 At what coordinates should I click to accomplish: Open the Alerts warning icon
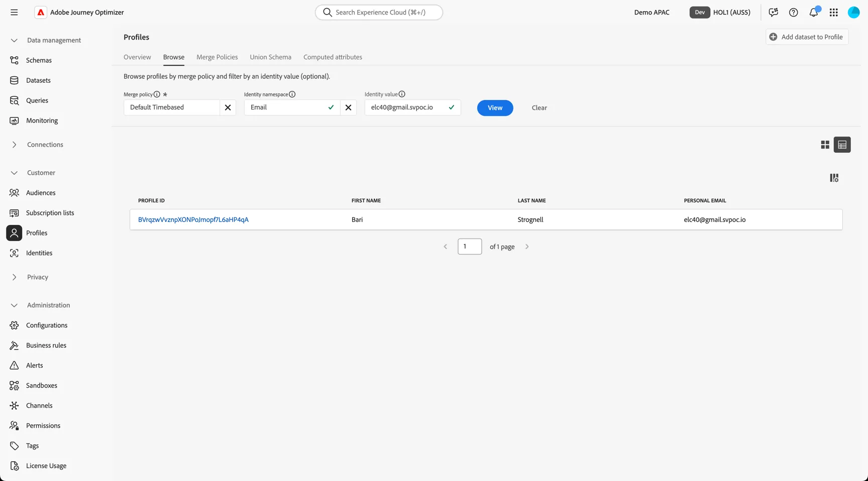(x=14, y=366)
